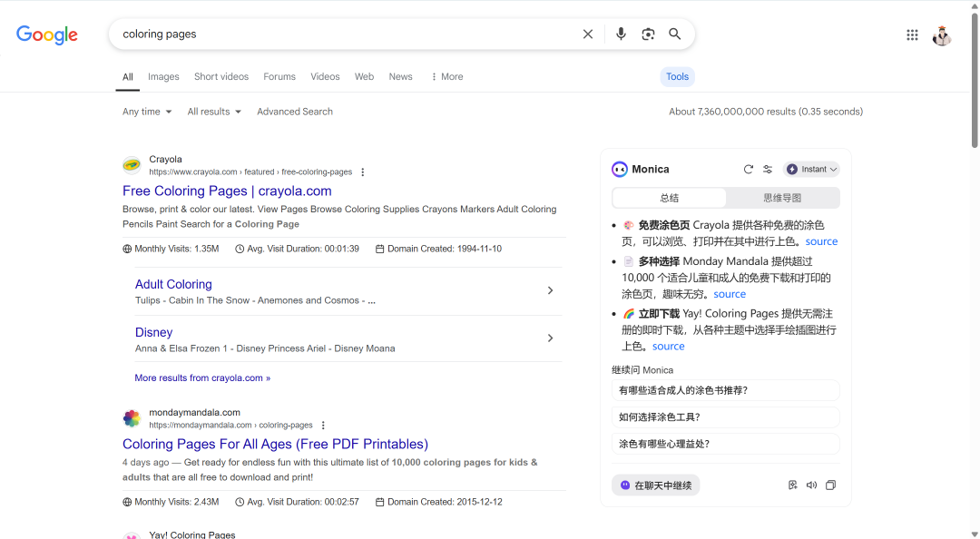Click the magnifying glass search icon
980x539 pixels.
coord(674,34)
